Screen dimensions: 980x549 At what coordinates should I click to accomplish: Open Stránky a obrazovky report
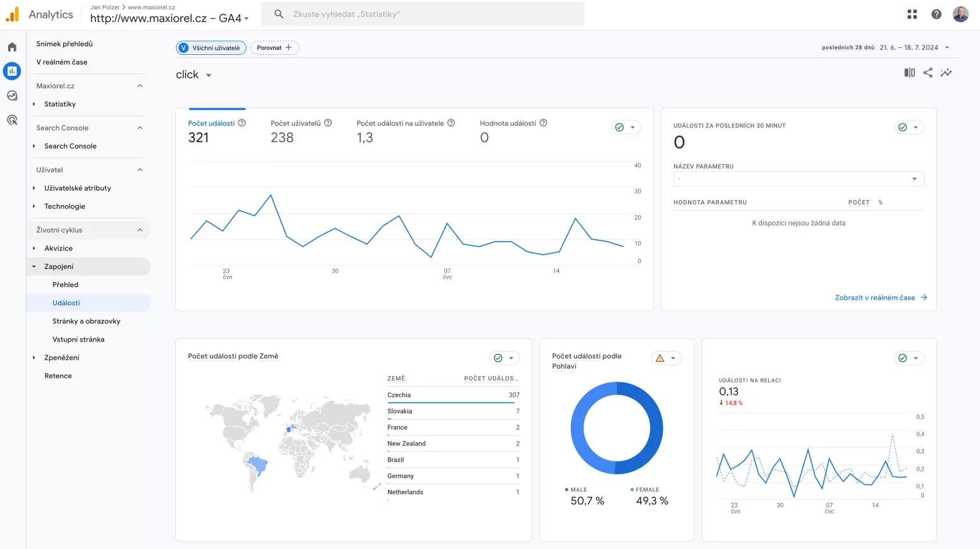[86, 321]
